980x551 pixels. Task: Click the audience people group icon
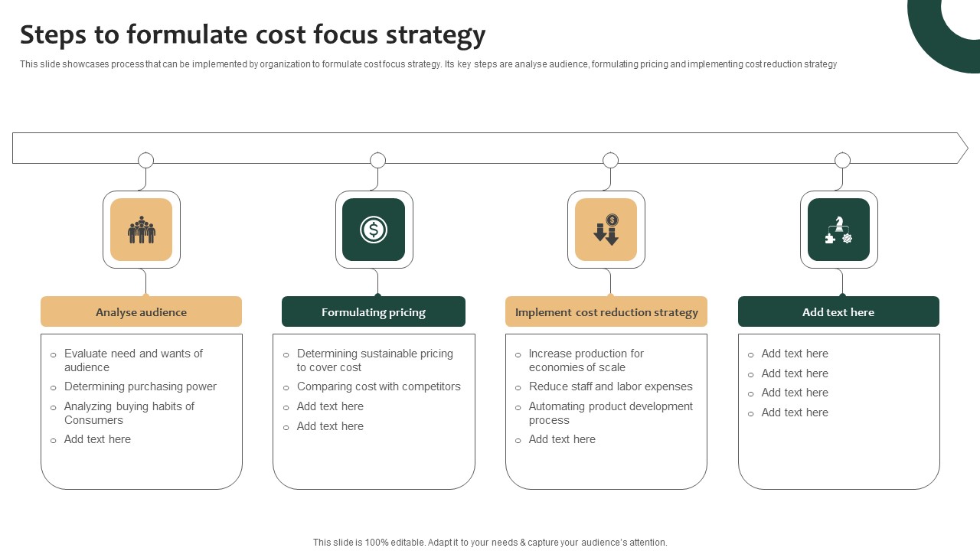(142, 230)
